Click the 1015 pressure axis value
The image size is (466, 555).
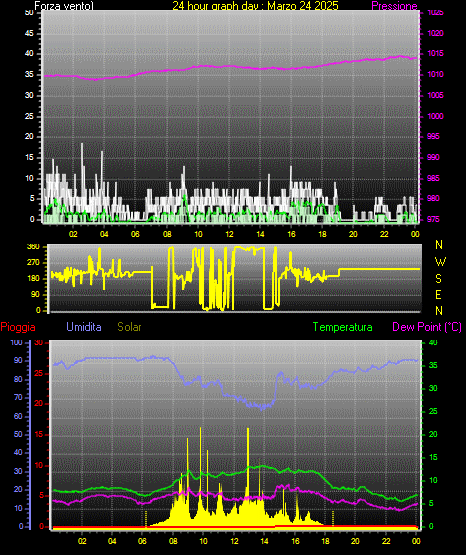(435, 53)
